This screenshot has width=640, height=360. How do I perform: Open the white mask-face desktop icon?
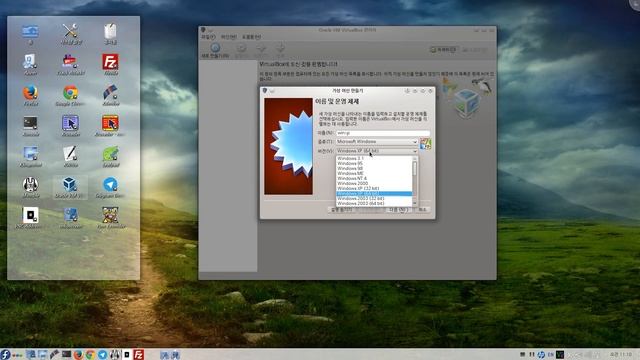(x=30, y=186)
